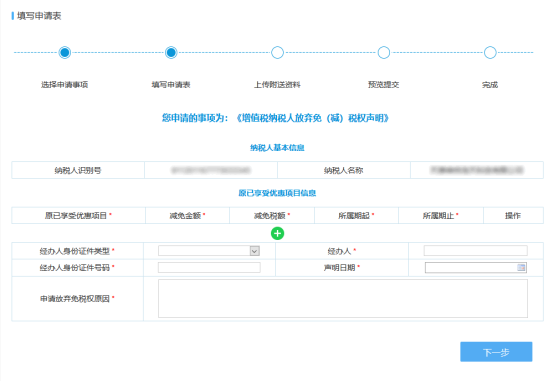
Task: Click the 申请放弃免税权原因 text area
Action: [343, 299]
